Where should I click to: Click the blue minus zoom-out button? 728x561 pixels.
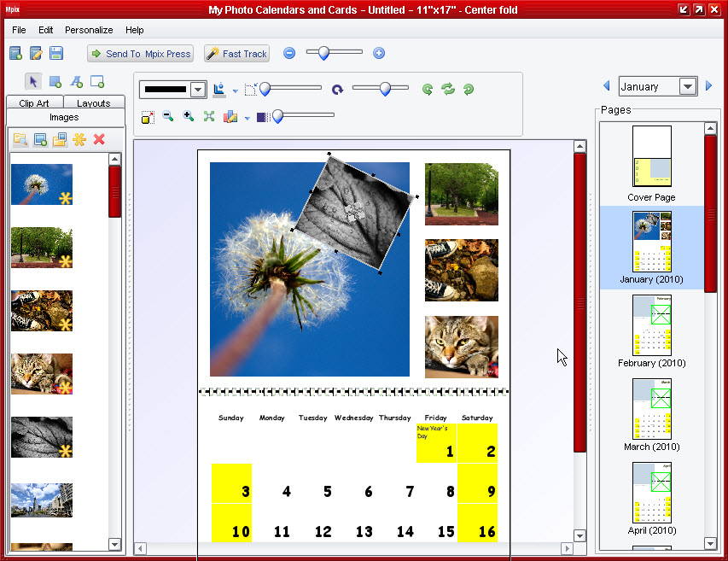point(289,53)
